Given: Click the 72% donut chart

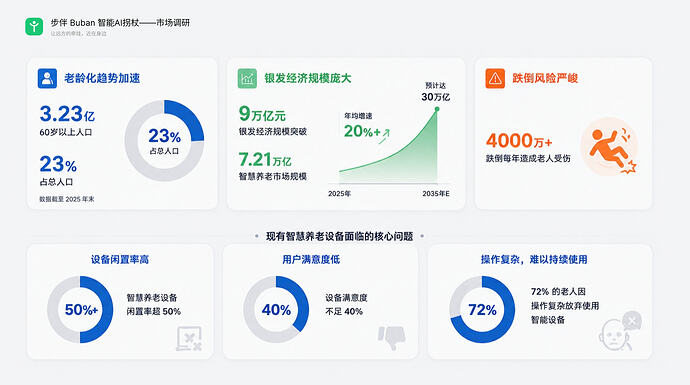Looking at the screenshot, I should click(x=482, y=309).
